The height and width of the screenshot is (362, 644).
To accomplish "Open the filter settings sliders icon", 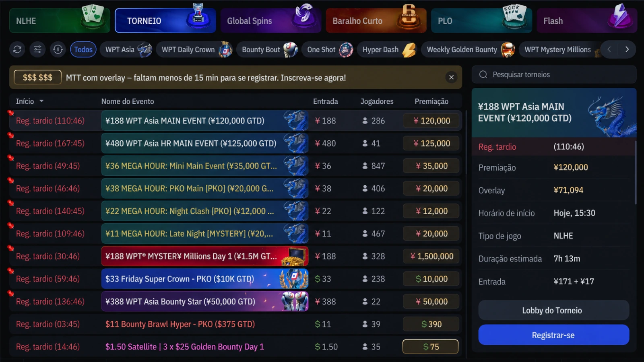I will [x=37, y=49].
